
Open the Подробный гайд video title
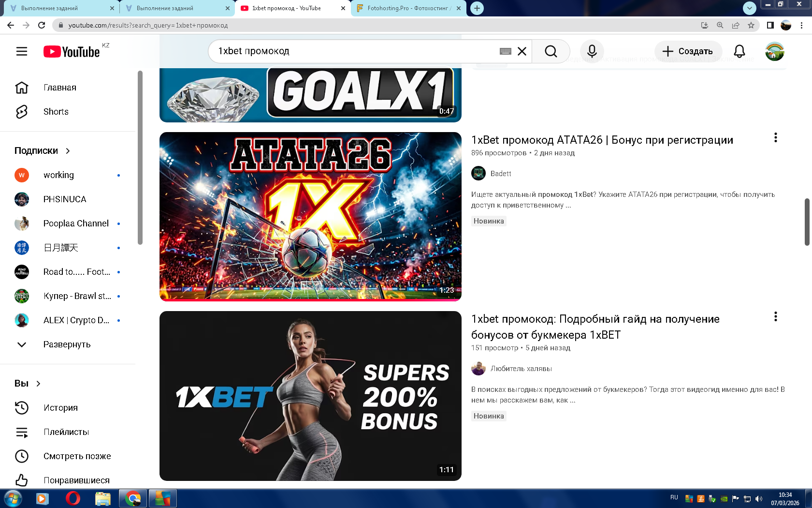[x=595, y=327]
